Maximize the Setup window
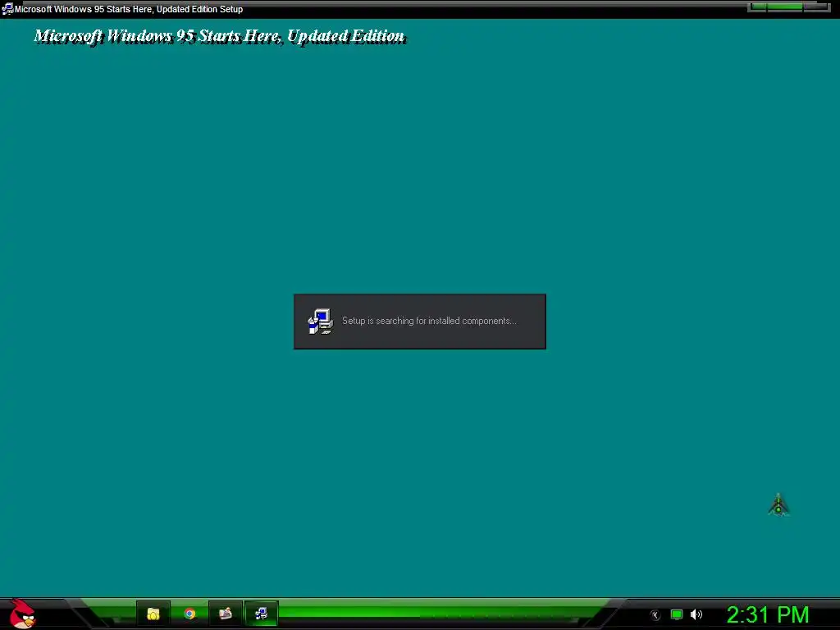This screenshot has width=840, height=630. coord(785,7)
